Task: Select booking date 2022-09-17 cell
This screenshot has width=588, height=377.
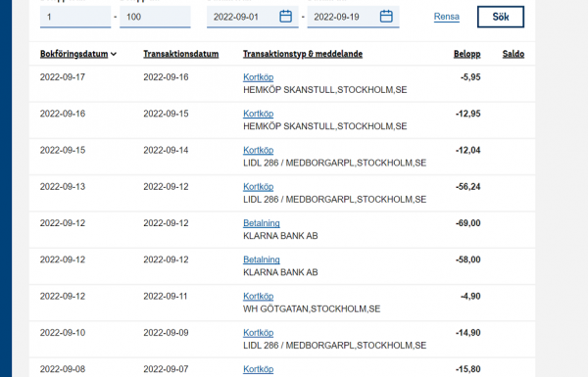Action: pyautogui.click(x=63, y=77)
